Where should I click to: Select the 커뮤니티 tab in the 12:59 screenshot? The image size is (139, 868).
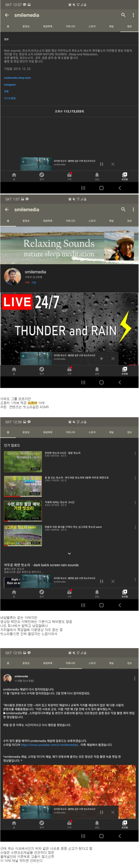tap(70, 663)
